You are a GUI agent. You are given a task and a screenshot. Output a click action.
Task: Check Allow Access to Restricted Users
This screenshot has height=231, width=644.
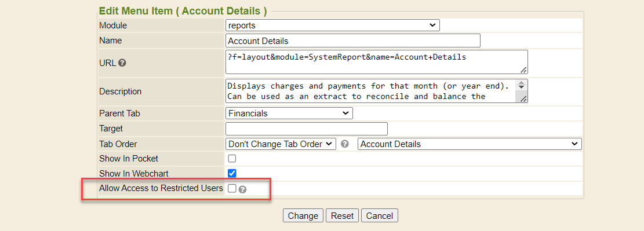click(x=232, y=188)
